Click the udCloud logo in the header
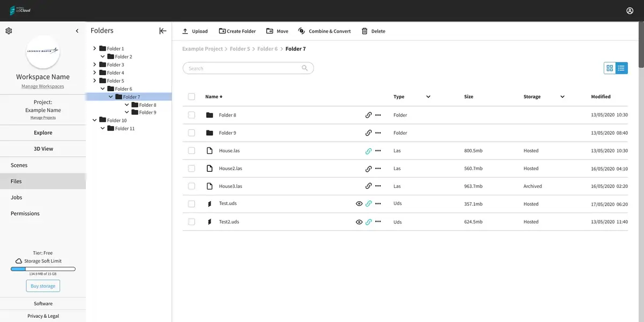Image resolution: width=644 pixels, height=322 pixels. tap(19, 11)
